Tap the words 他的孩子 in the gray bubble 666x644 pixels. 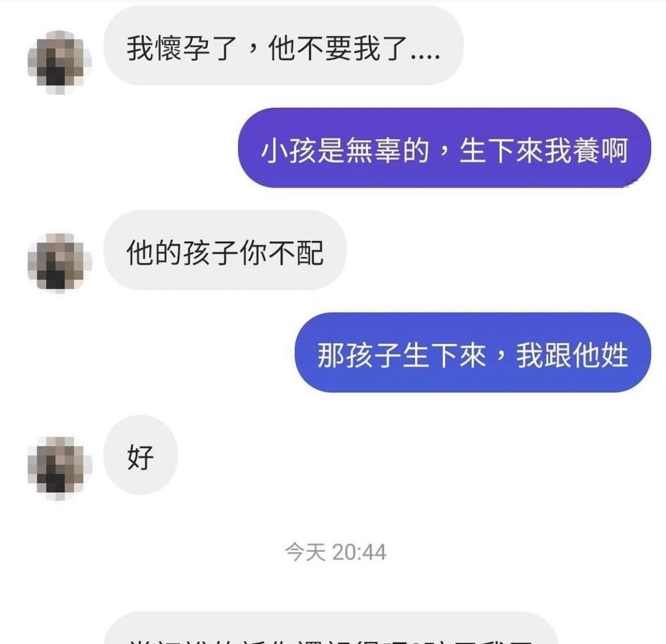point(183,253)
